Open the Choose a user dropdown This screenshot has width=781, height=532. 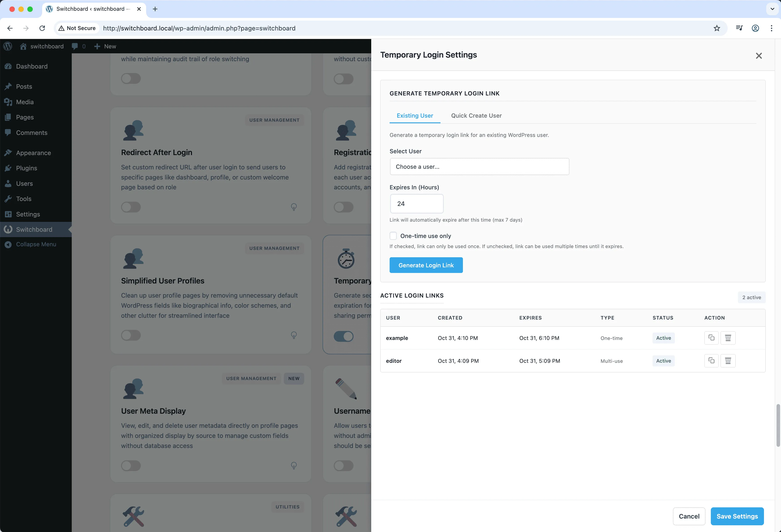(479, 166)
